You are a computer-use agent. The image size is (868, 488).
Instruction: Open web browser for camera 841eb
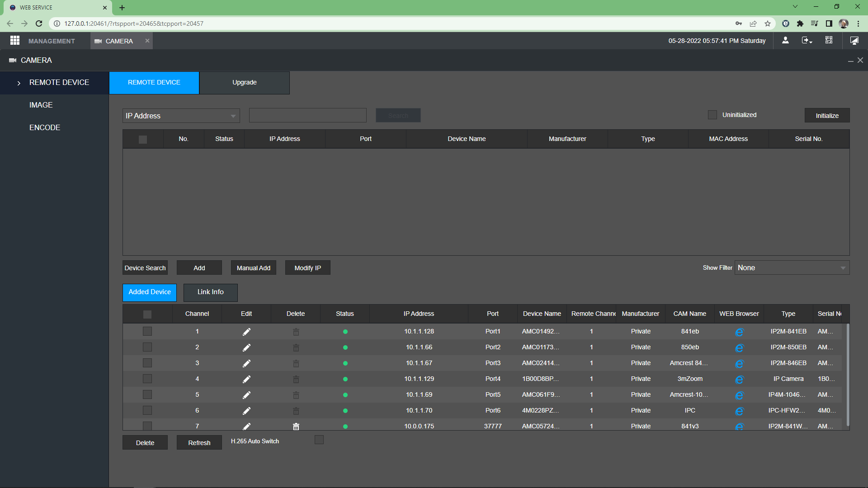pyautogui.click(x=739, y=332)
